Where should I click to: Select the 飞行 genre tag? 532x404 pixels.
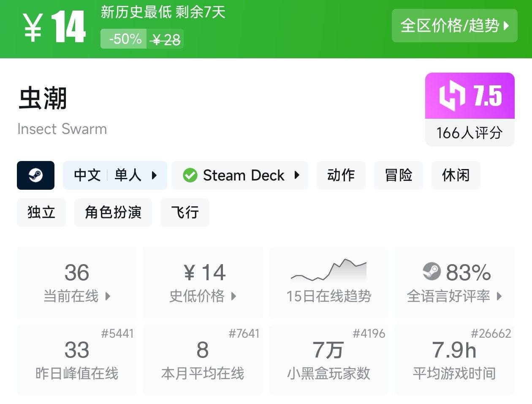[185, 212]
